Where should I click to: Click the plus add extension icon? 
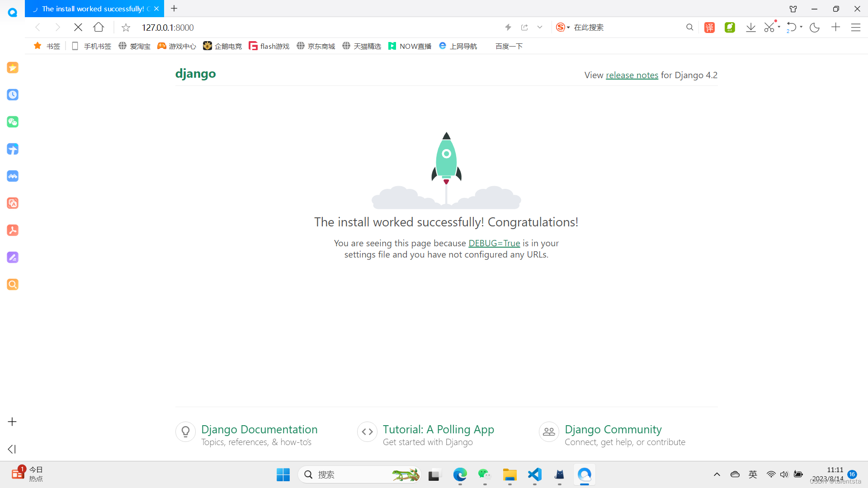click(835, 28)
